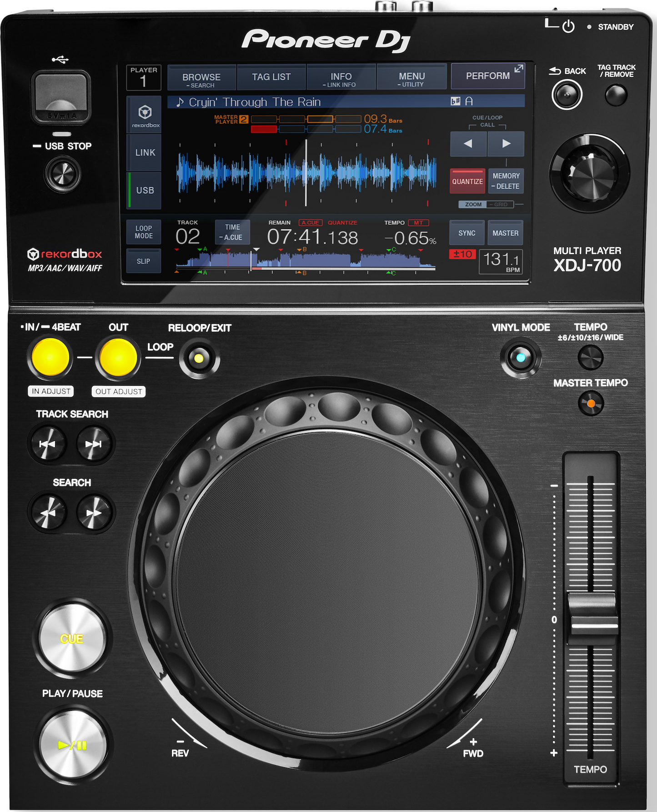
Task: Call the next cue/loop with right arrow
Action: 506,144
